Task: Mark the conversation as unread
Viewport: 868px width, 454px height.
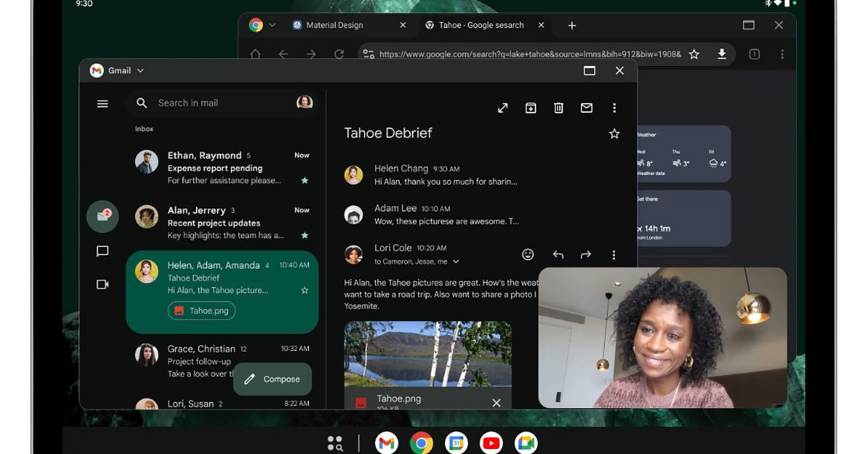Action: click(587, 108)
